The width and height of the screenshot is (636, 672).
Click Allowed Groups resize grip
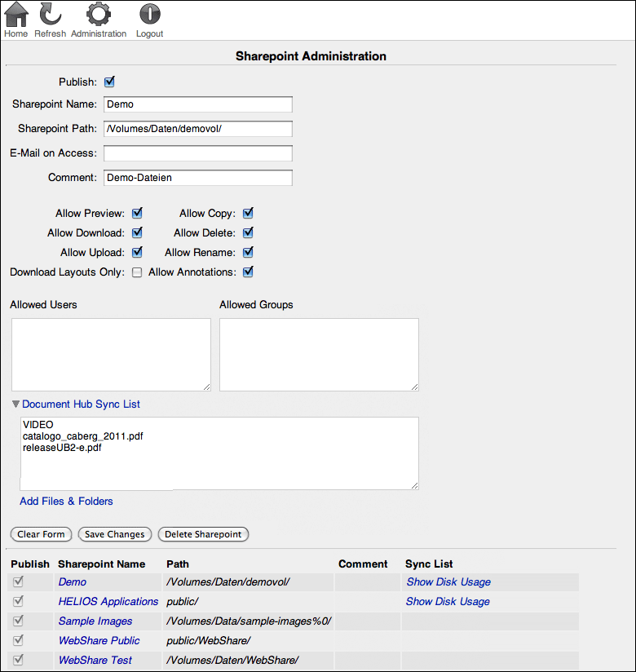(x=415, y=387)
